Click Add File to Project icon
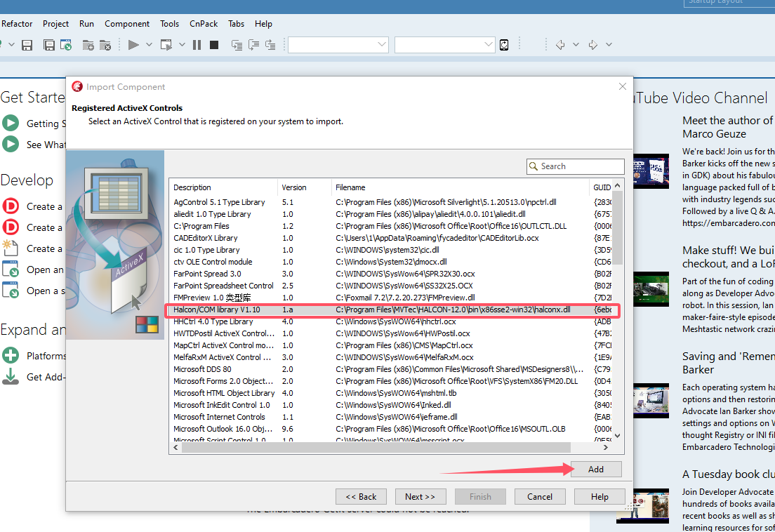775x532 pixels. click(x=88, y=45)
